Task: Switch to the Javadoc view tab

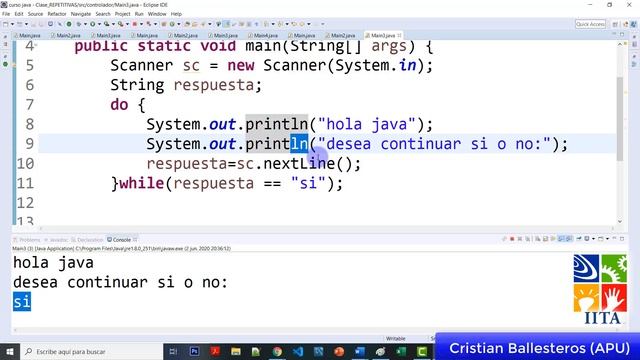Action: pyautogui.click(x=56, y=240)
